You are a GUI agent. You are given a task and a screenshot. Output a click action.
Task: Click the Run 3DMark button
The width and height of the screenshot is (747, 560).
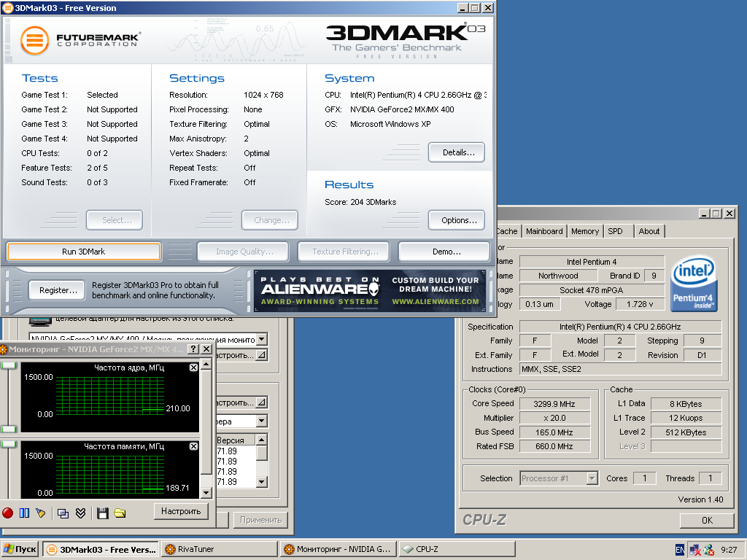[x=83, y=252]
